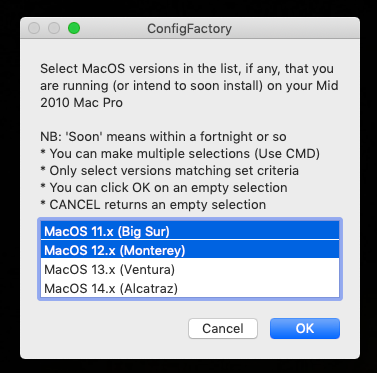Pick MacOS 14.x (Alcatraz) from the list
This screenshot has width=377, height=373.
coord(190,288)
